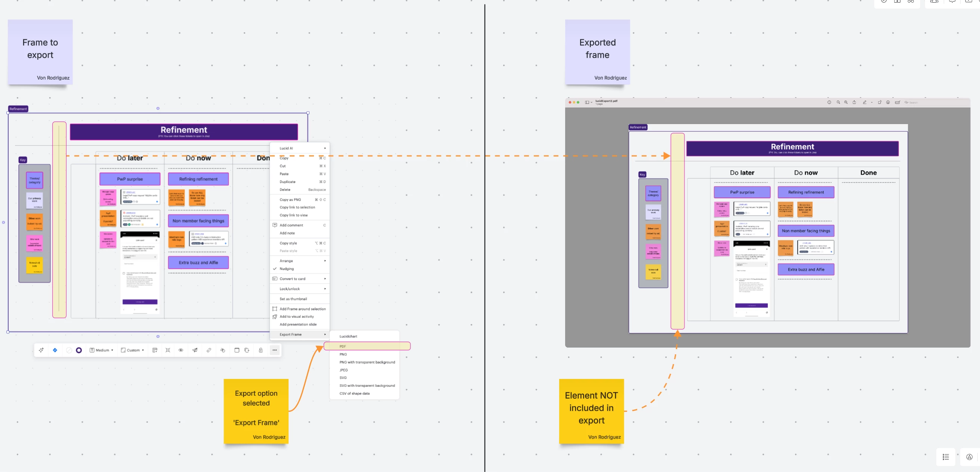Open the Custom frame size dropdown
Screen dimensions: 980x472
click(132, 350)
